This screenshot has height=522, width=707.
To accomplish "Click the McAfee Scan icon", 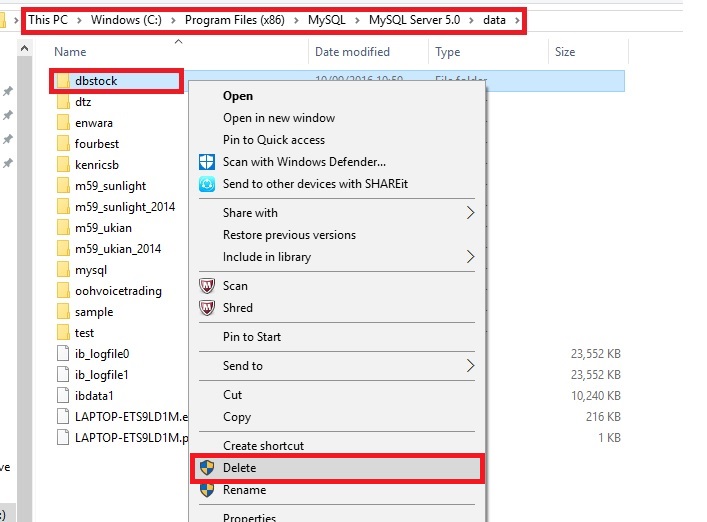I will tap(207, 286).
